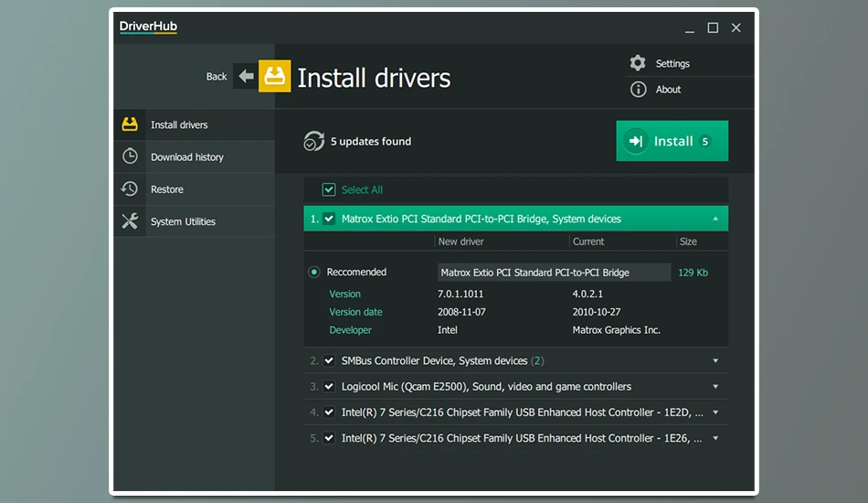Click the About info icon
The width and height of the screenshot is (868, 503).
(x=638, y=90)
